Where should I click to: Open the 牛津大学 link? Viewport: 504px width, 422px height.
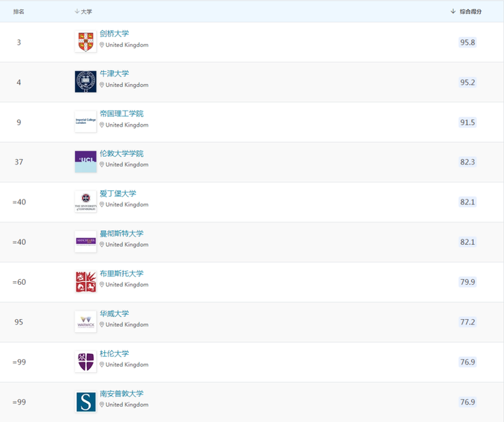pyautogui.click(x=114, y=73)
